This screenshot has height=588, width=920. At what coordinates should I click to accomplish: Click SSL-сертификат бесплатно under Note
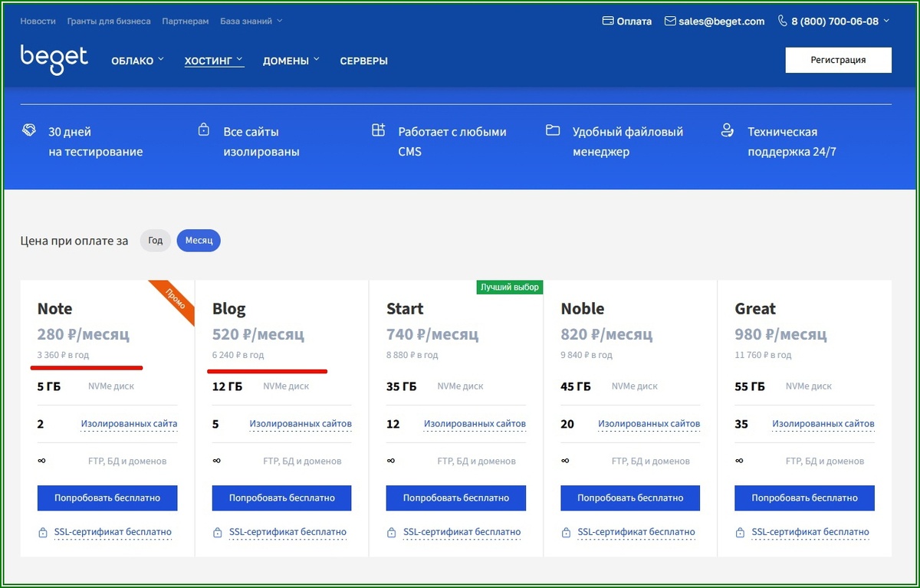click(x=113, y=532)
